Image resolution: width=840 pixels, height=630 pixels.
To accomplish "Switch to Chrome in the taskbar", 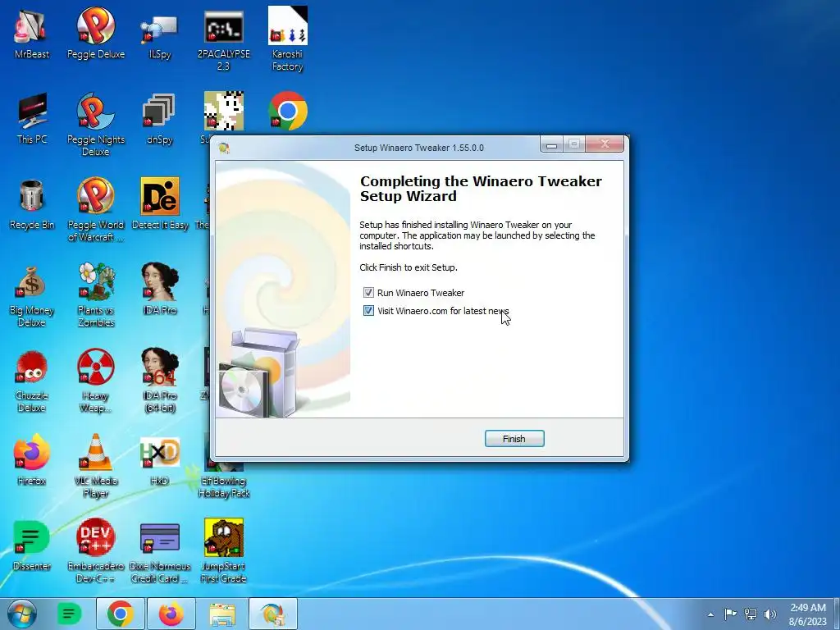I will pyautogui.click(x=120, y=614).
